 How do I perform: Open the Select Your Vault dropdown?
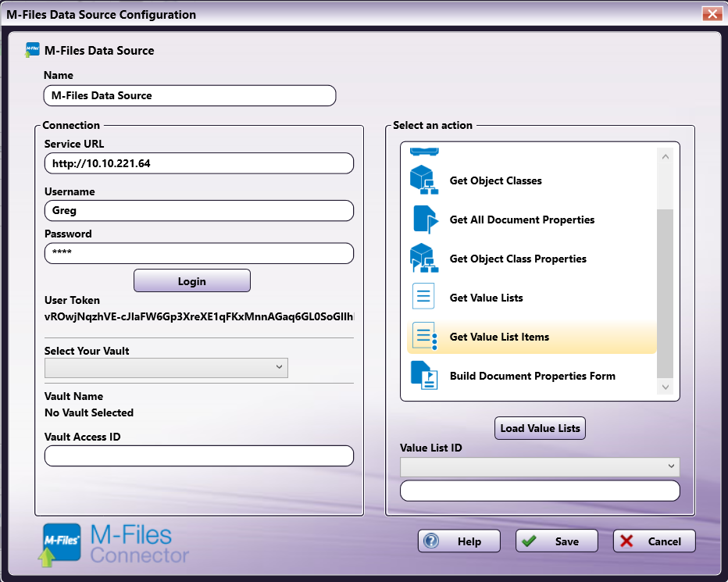[x=166, y=367]
